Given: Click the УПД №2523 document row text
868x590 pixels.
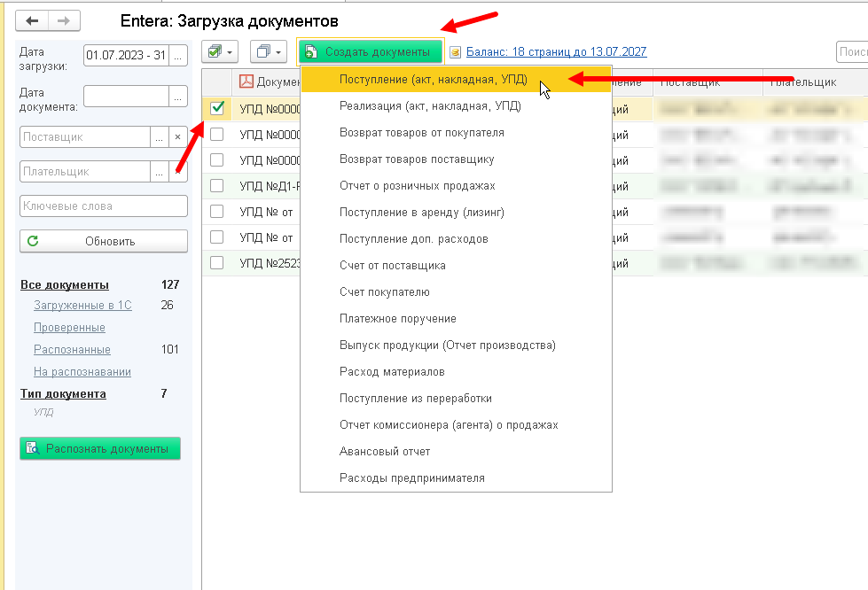Looking at the screenshot, I should pyautogui.click(x=270, y=263).
